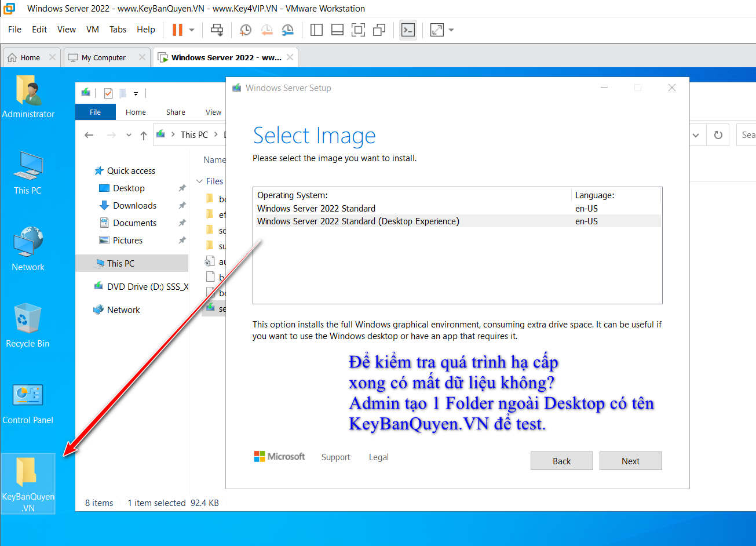Open the View ribbon tab in File Explorer
756x546 pixels.
tap(213, 112)
